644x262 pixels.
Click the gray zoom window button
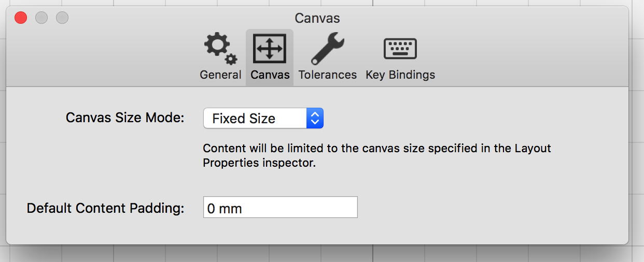click(x=62, y=18)
